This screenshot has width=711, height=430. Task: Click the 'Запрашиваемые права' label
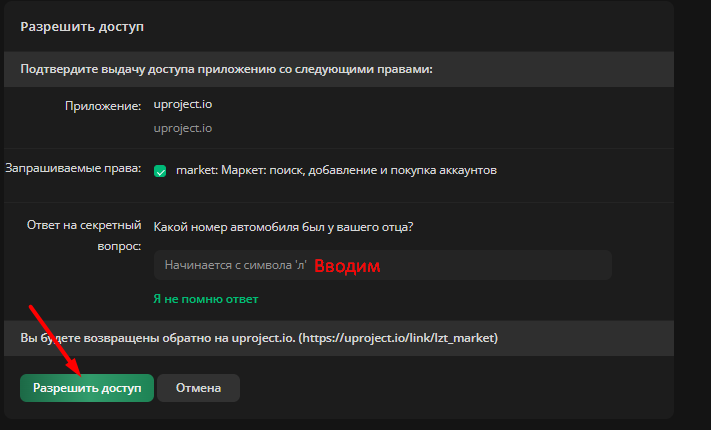coord(73,168)
